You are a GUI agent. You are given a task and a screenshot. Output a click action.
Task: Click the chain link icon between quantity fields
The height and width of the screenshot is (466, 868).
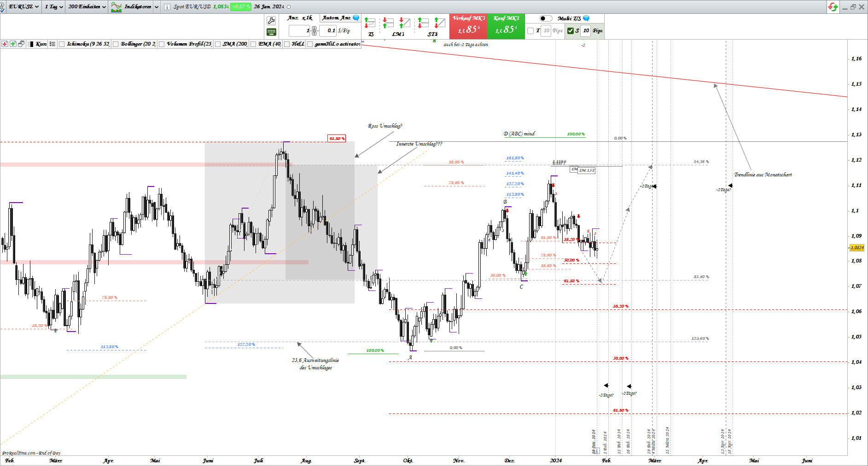(x=314, y=31)
